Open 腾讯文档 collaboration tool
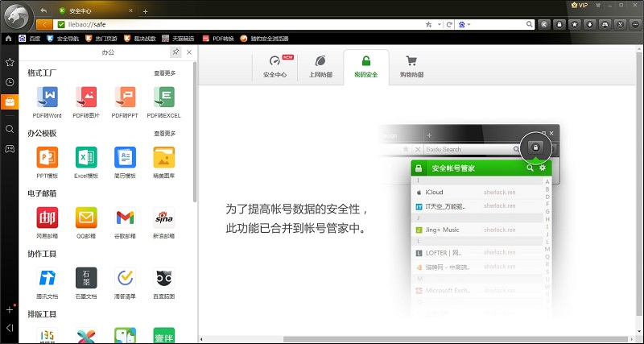Image resolution: width=644 pixels, height=344 pixels. pyautogui.click(x=47, y=283)
